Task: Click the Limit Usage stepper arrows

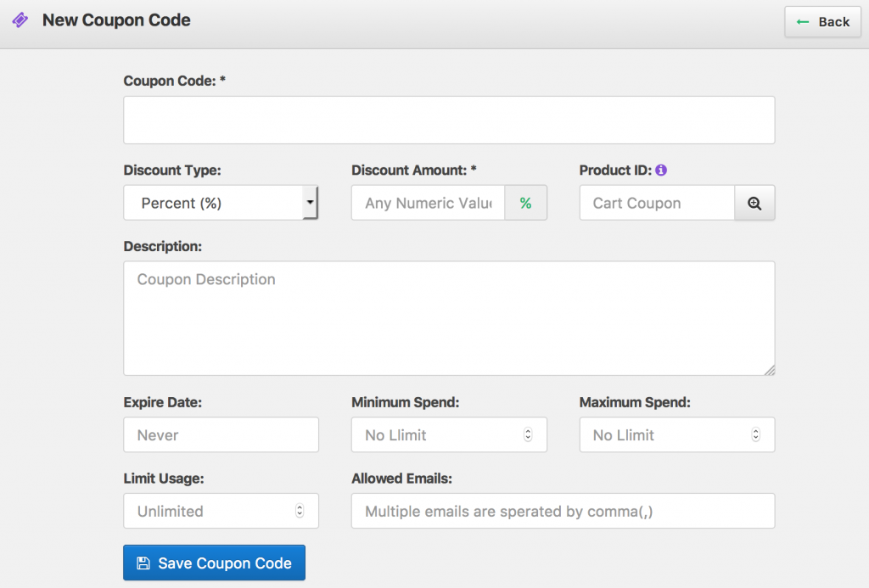Action: [300, 511]
